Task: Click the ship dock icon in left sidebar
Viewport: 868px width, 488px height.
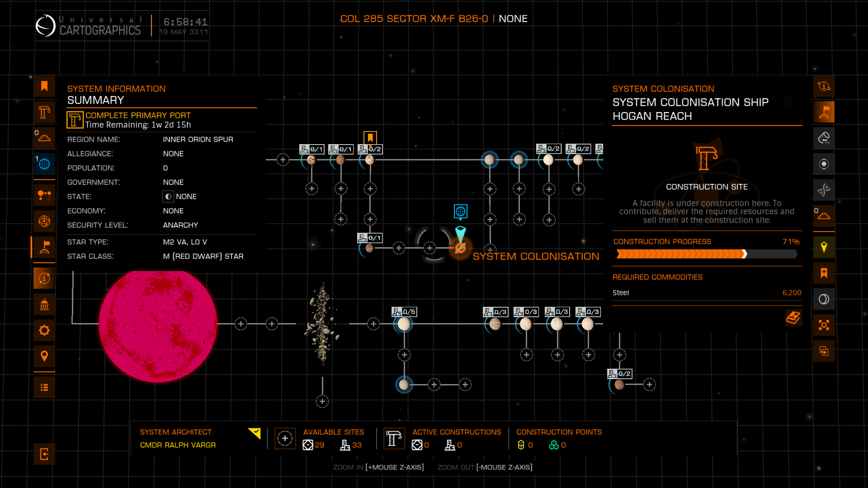Action: [44, 138]
